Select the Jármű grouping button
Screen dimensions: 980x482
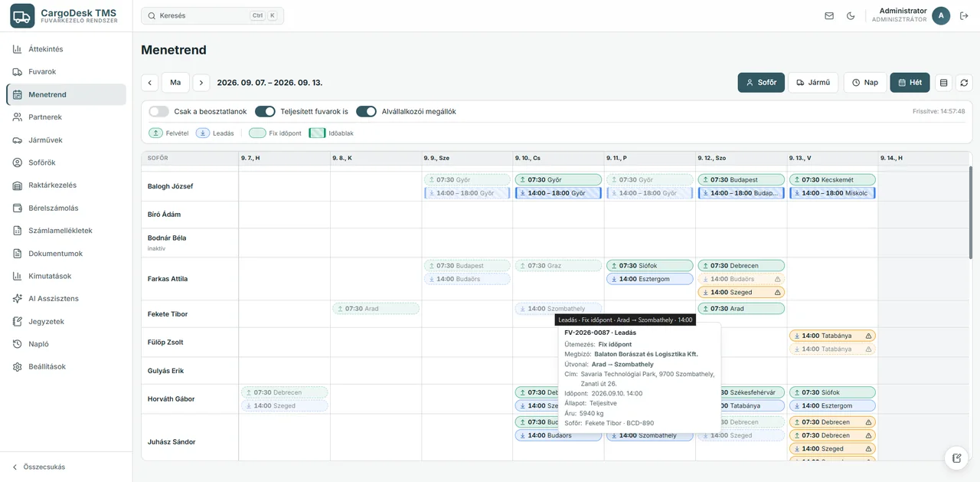[813, 83]
